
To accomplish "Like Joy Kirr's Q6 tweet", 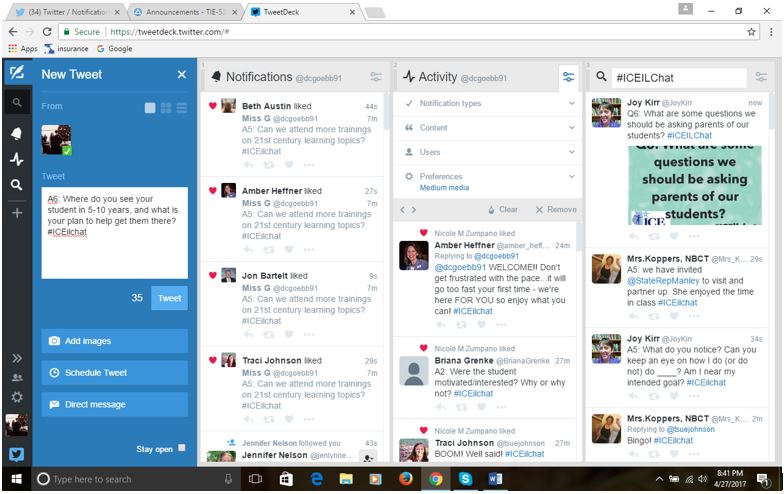I will (674, 236).
